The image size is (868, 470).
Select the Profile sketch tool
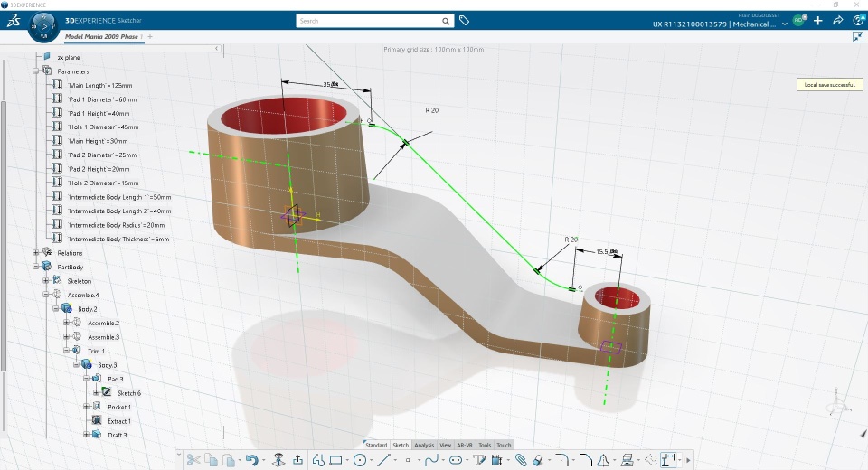(318, 460)
